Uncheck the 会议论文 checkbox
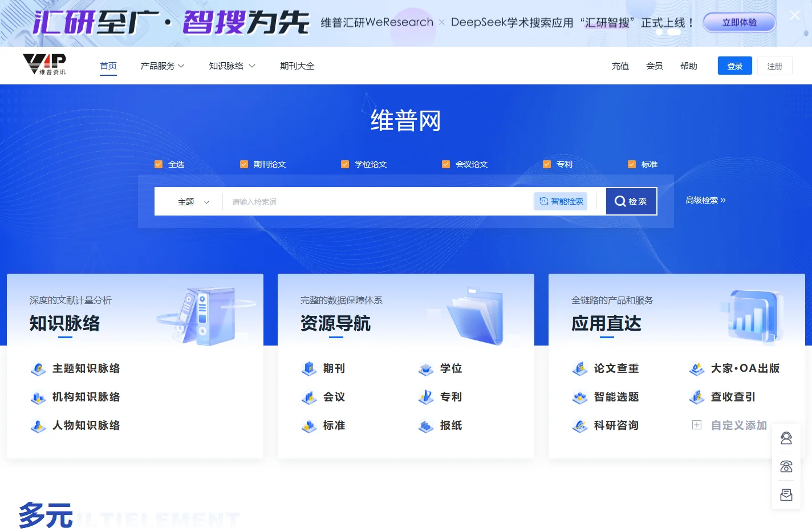Viewport: 812px width, 532px height. (x=446, y=164)
